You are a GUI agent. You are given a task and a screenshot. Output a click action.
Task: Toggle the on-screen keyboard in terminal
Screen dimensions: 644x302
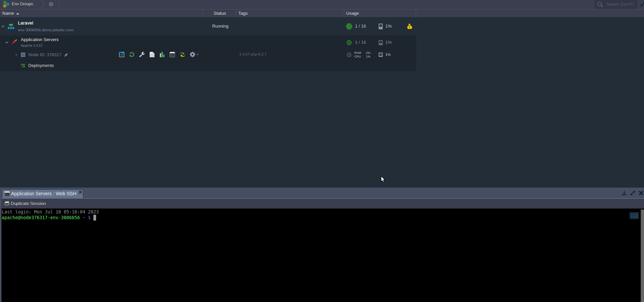pyautogui.click(x=634, y=215)
